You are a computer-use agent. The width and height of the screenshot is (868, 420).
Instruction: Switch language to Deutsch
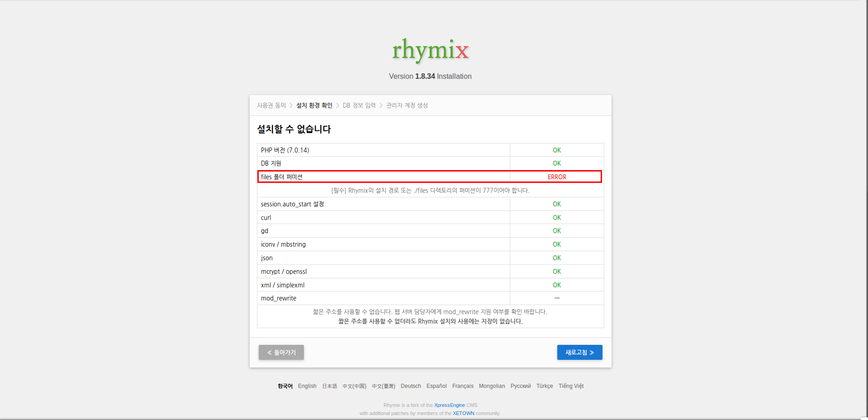411,386
